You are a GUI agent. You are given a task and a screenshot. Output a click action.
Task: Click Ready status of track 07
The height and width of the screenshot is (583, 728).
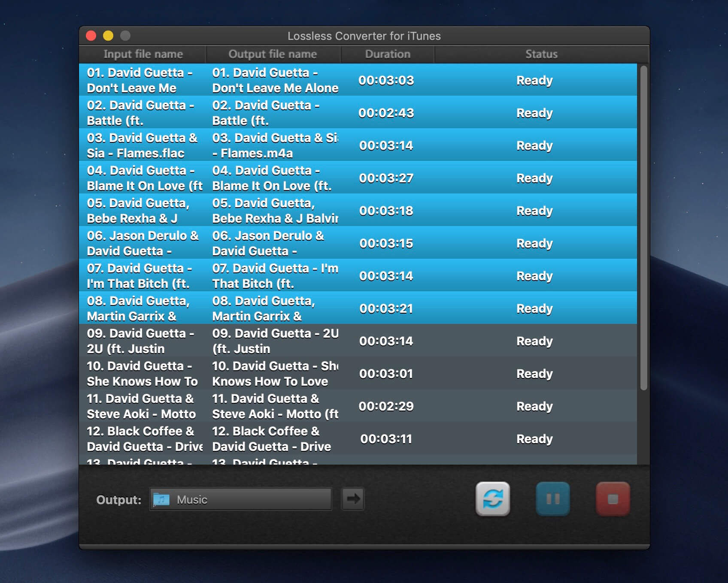coord(534,276)
